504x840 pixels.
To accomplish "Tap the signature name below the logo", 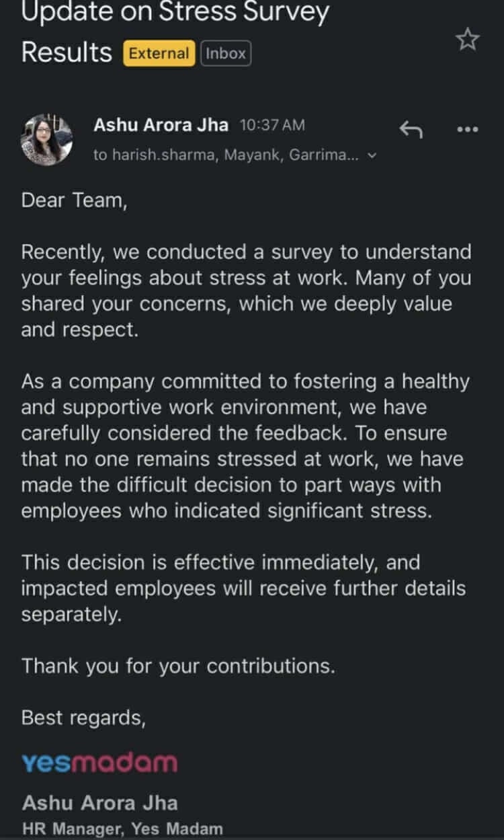I will tap(100, 803).
